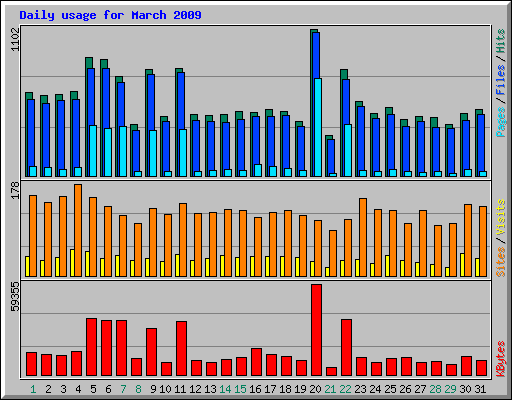Click the blue Files bar for day 20

click(x=316, y=55)
